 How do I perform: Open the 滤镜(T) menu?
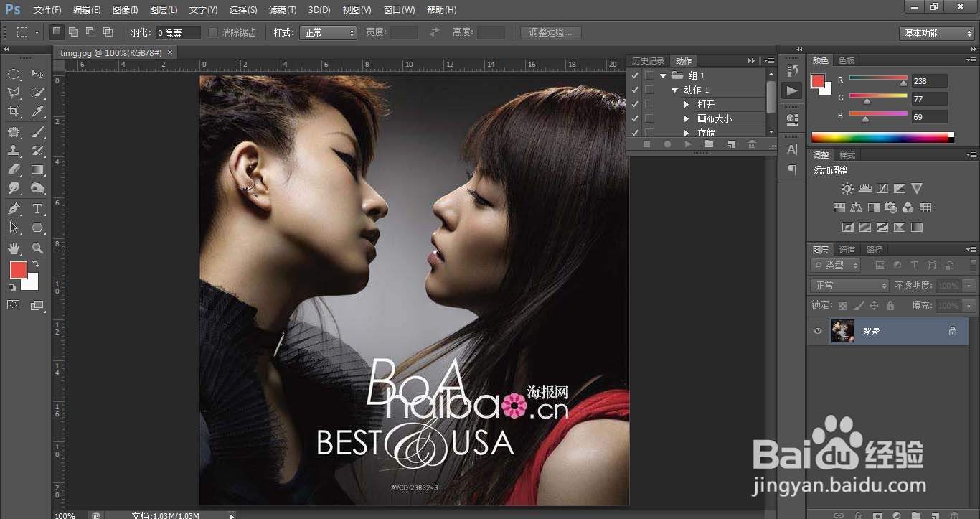[282, 10]
